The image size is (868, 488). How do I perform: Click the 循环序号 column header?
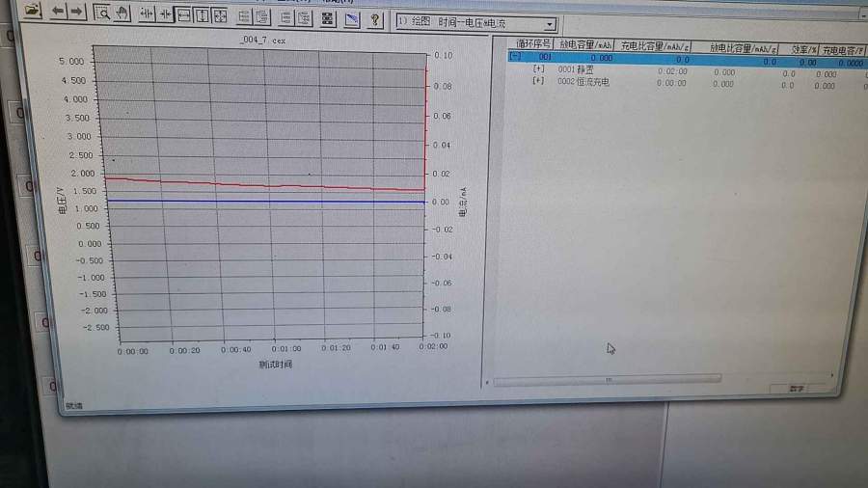click(533, 43)
